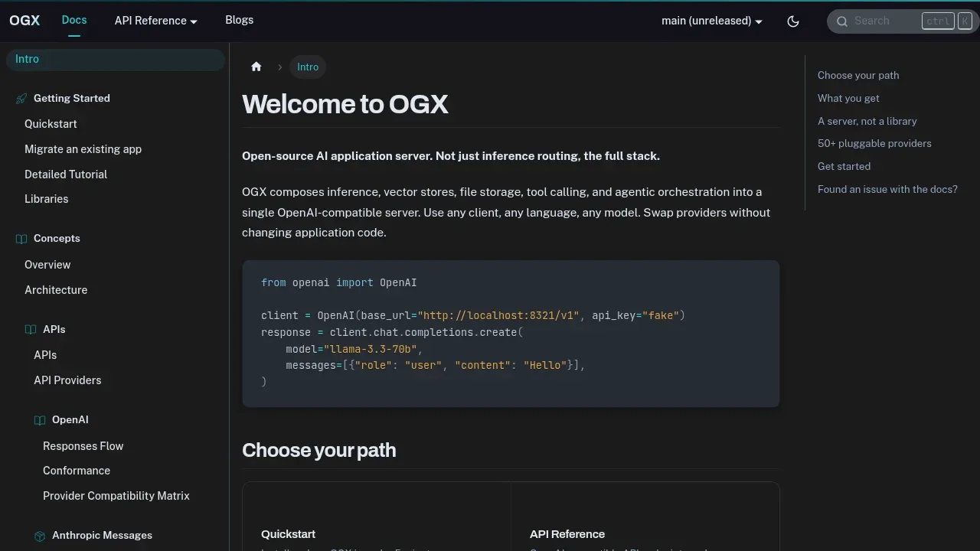This screenshot has height=551, width=980.
Task: Jump to Get started in contents
Action: click(844, 166)
